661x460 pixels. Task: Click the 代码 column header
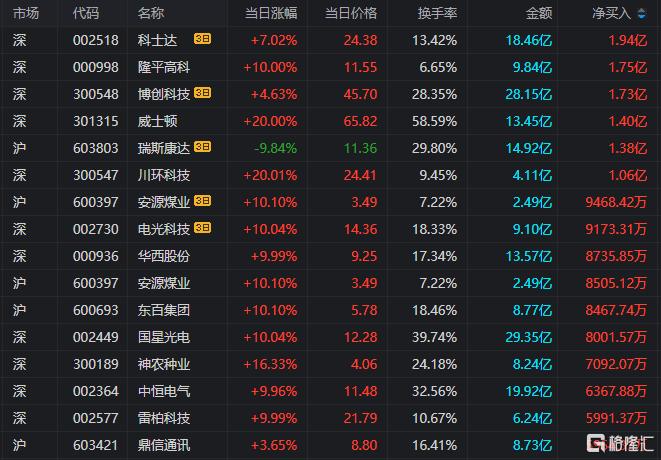86,13
